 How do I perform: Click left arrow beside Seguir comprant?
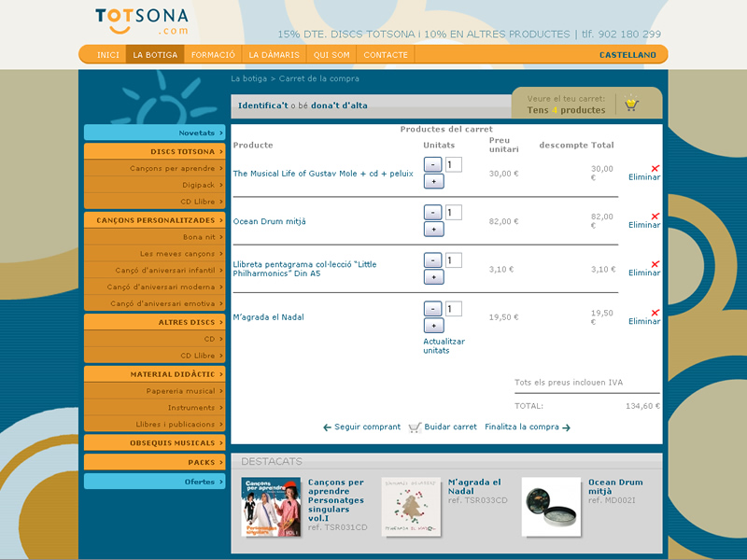click(328, 427)
